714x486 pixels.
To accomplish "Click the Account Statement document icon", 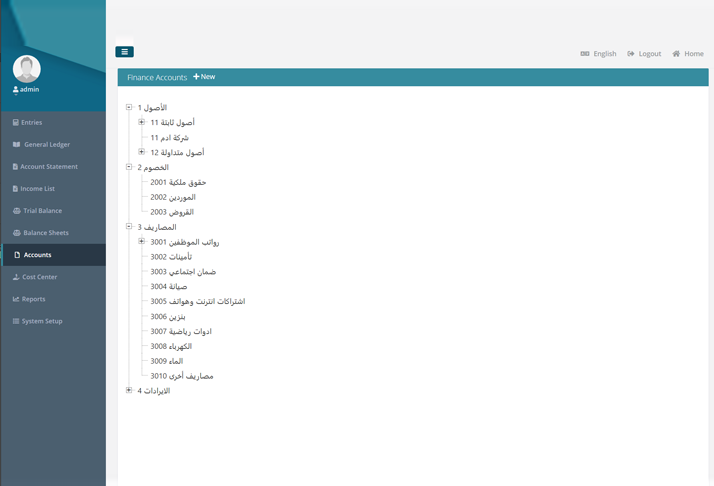I will [x=15, y=167].
